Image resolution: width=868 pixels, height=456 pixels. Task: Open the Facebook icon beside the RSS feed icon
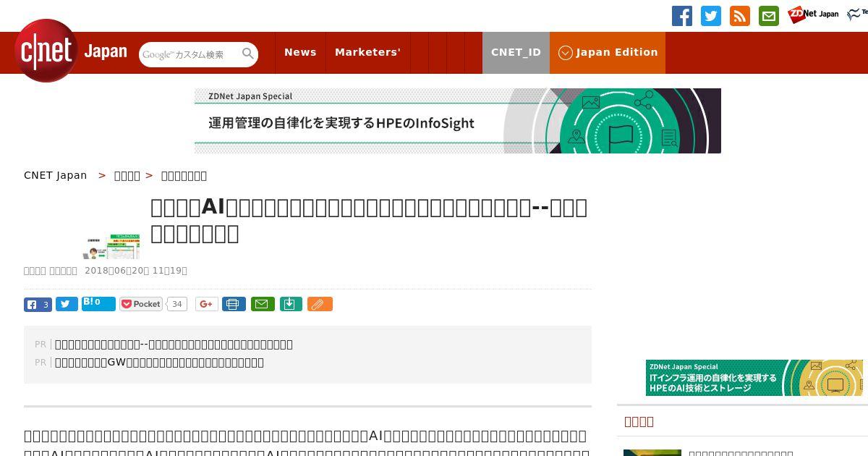click(682, 16)
